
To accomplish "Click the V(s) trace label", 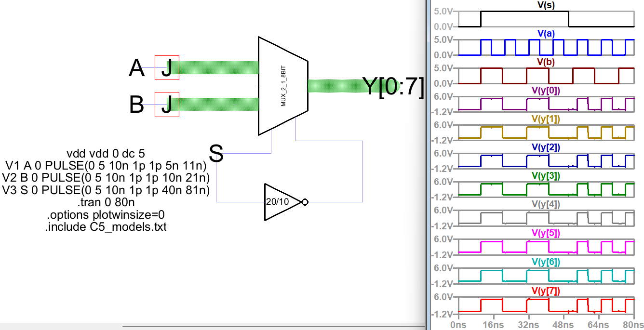I will click(x=546, y=5).
